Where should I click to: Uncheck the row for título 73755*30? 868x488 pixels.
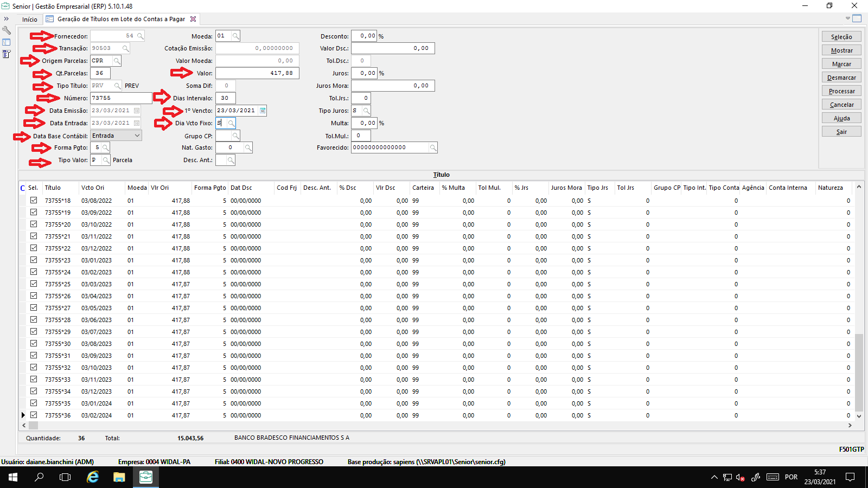click(34, 344)
